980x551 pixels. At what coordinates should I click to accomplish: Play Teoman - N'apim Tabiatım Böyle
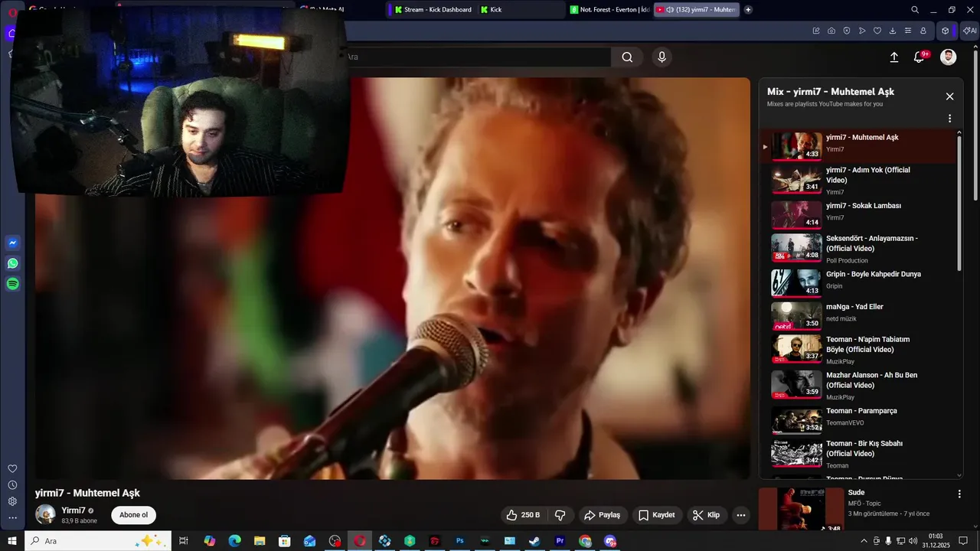pos(858,350)
